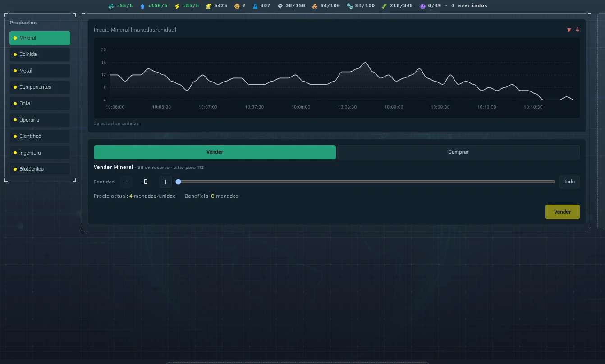The height and width of the screenshot is (364, 605).
Task: Click the green icon beside 218/340
Action: click(x=384, y=6)
